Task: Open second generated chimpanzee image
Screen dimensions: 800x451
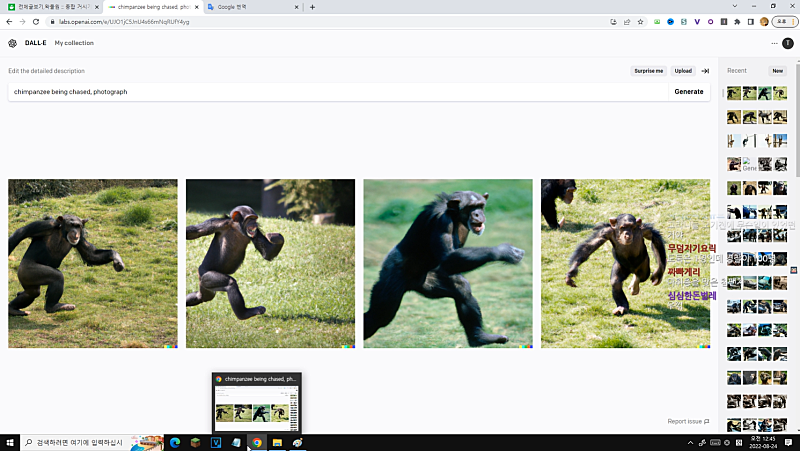Action: pyautogui.click(x=270, y=263)
